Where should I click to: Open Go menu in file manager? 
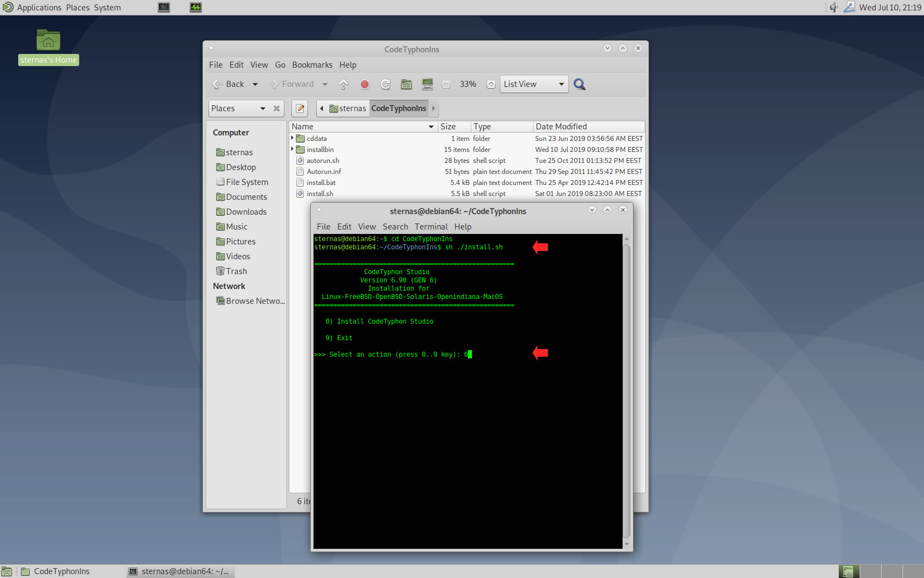280,65
